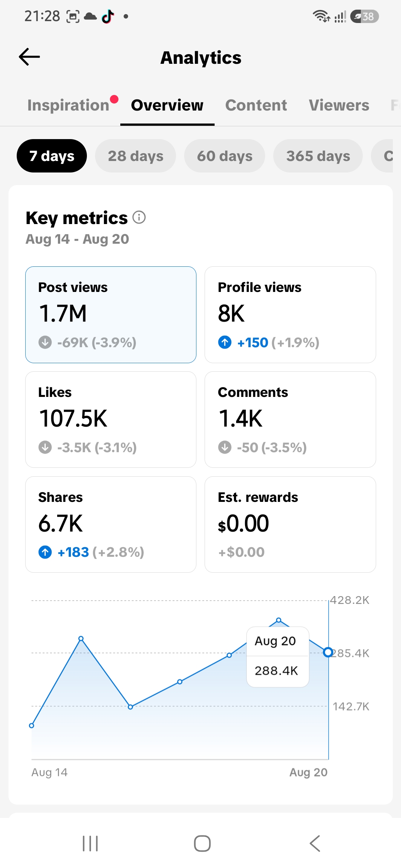Tap the battery indicator in status bar
This screenshot has width=401, height=868.
coord(364,16)
